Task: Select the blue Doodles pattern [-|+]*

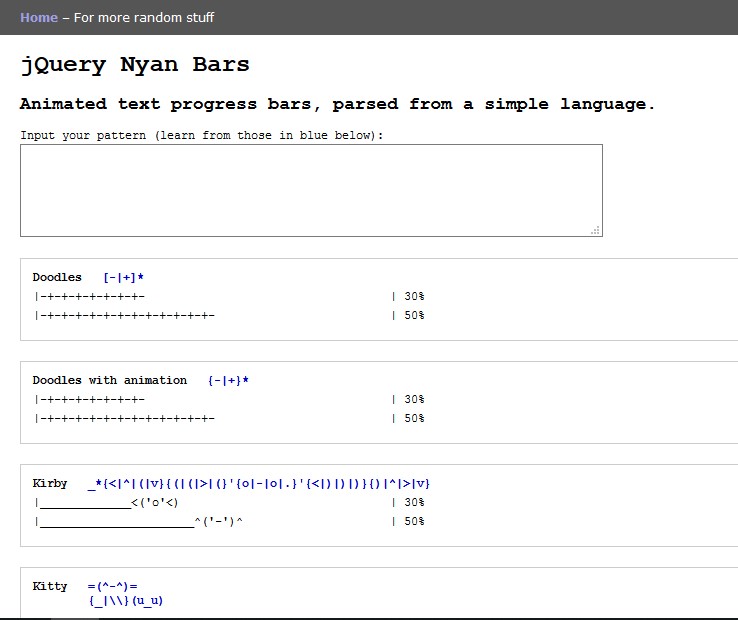Action: coord(124,277)
